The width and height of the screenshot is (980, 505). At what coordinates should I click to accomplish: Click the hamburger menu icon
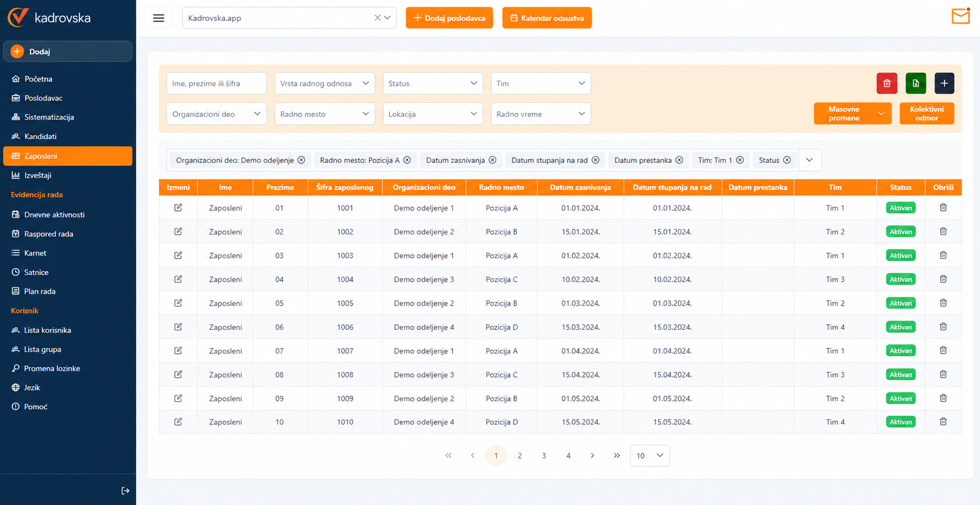pos(159,18)
